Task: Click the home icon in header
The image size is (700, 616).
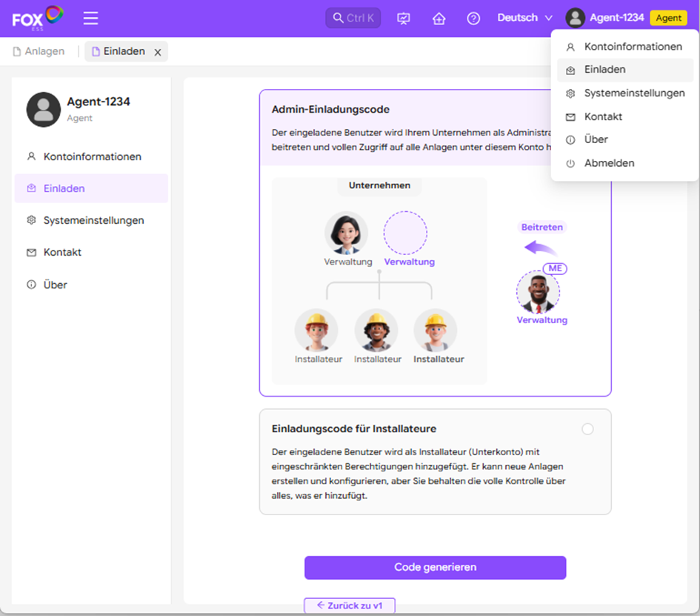Action: (x=439, y=19)
